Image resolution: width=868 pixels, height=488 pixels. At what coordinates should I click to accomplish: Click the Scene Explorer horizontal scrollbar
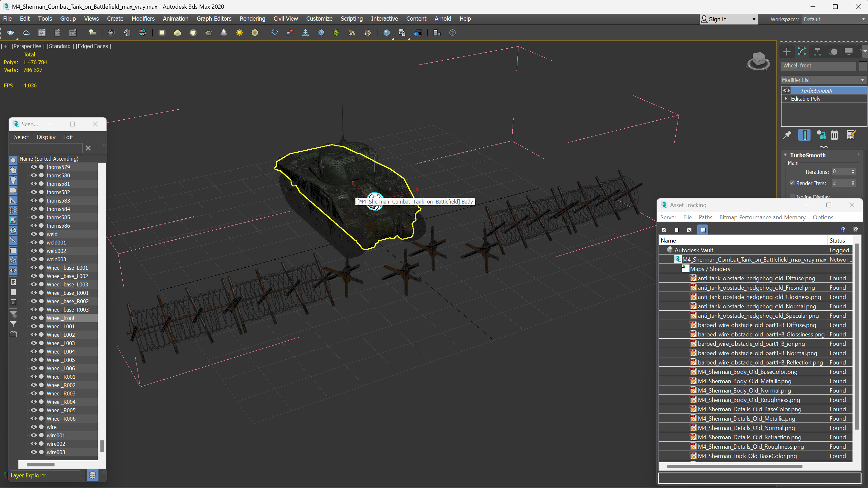40,464
